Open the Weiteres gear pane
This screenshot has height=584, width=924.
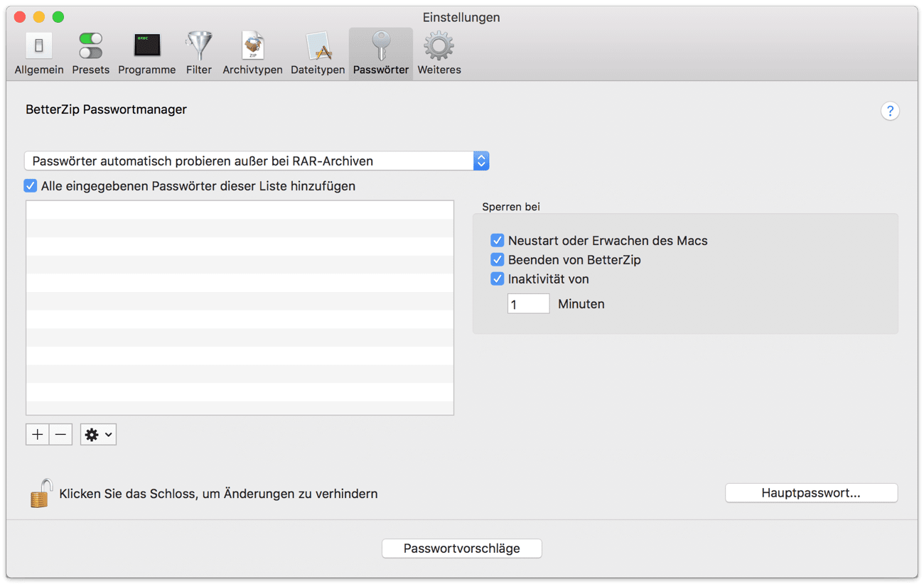click(439, 53)
